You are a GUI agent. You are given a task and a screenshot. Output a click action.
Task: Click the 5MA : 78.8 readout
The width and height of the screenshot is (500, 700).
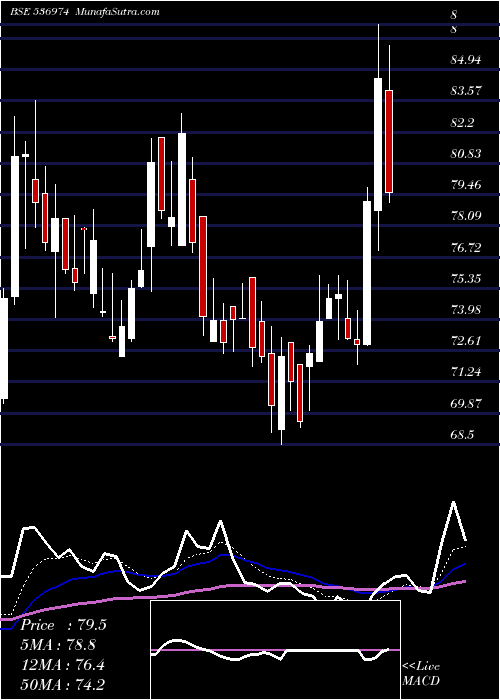pyautogui.click(x=58, y=645)
